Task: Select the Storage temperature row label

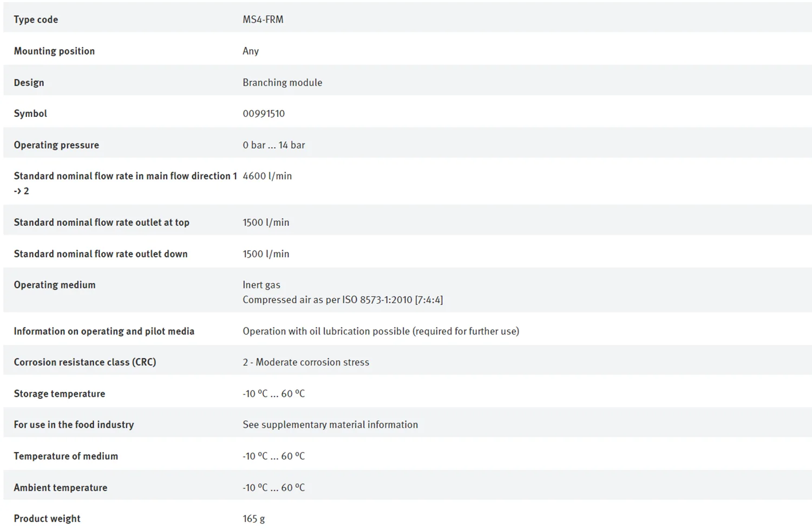Action: 60,394
